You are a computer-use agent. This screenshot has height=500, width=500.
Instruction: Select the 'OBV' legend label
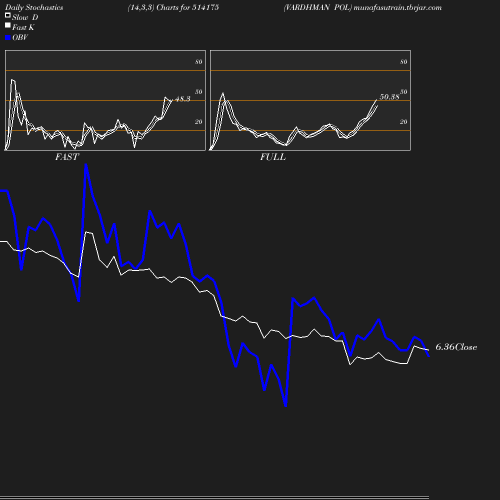pos(20,37)
